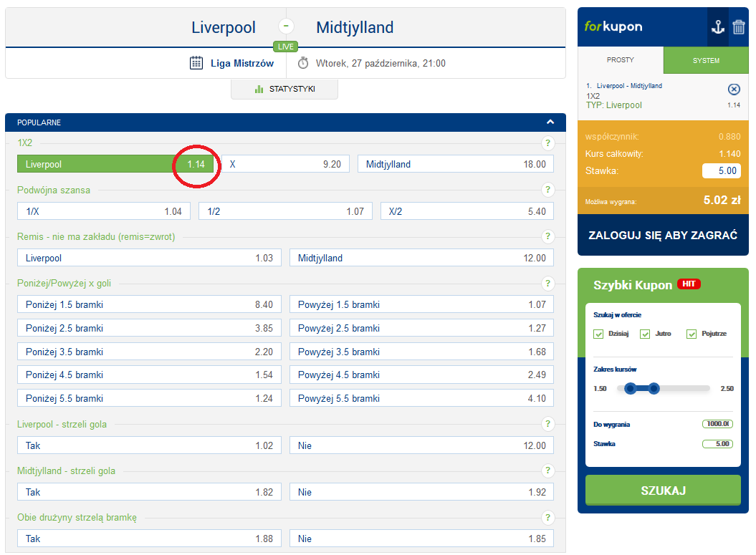Open help for Midtjylland - strzeli gola
This screenshot has height=555, width=756.
[547, 470]
